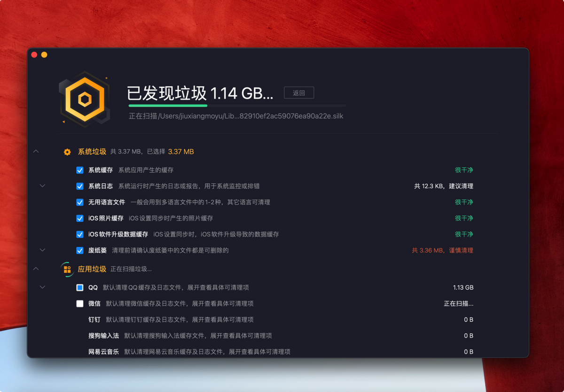Image resolution: width=564 pixels, height=392 pixels.
Task: Close the window with red button
Action: 34,55
